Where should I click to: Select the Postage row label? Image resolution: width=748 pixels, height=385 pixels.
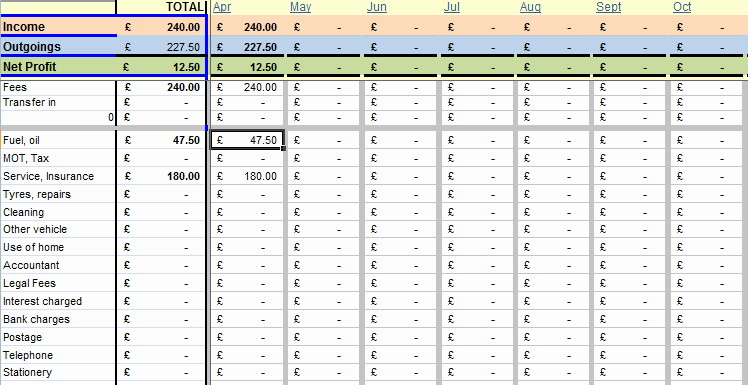(x=58, y=337)
